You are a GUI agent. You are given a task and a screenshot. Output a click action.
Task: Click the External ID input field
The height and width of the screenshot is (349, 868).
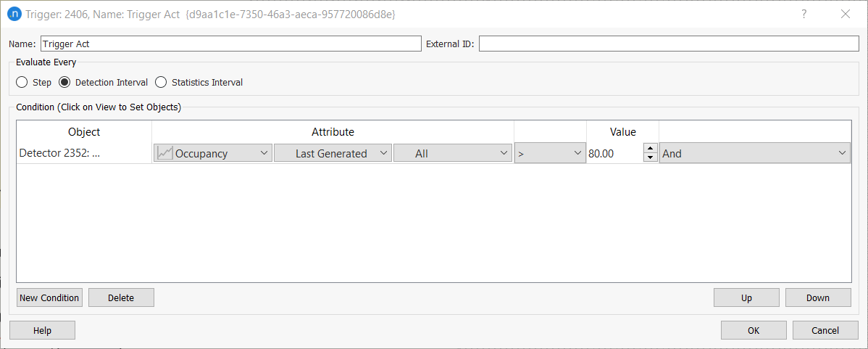(x=668, y=44)
